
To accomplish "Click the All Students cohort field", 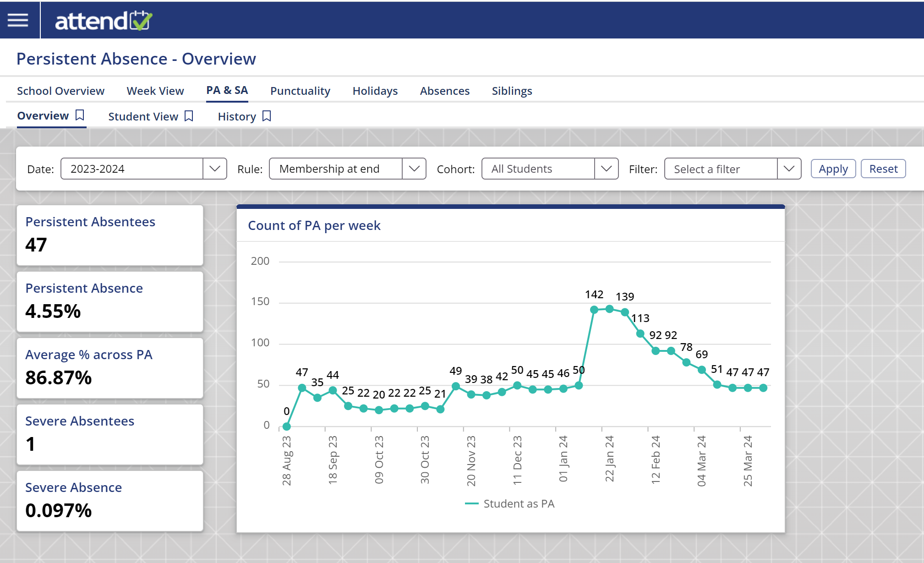I will click(538, 169).
